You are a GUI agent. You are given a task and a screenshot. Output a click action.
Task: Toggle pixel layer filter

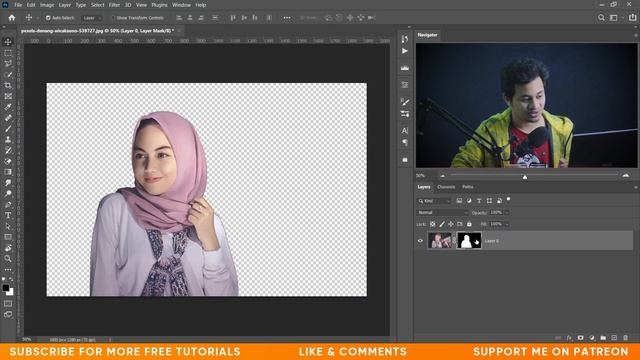coord(459,201)
